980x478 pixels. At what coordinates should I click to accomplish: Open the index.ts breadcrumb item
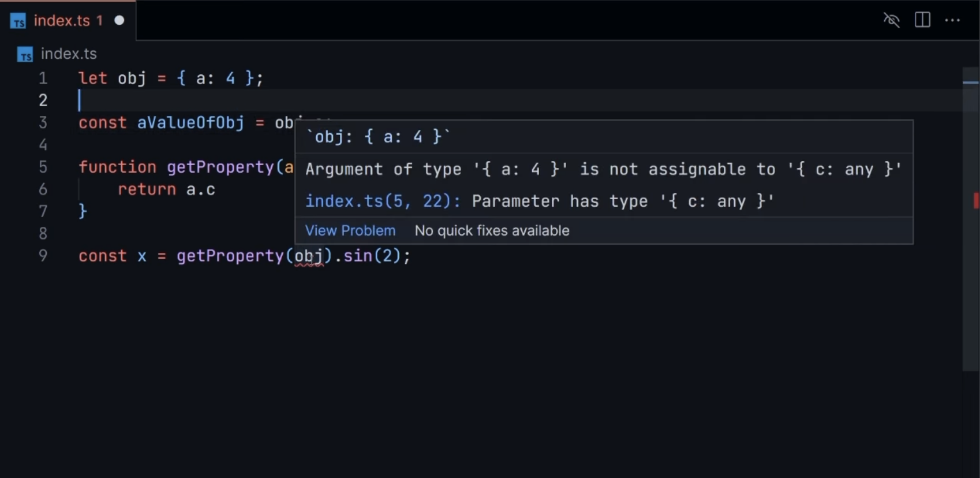69,54
